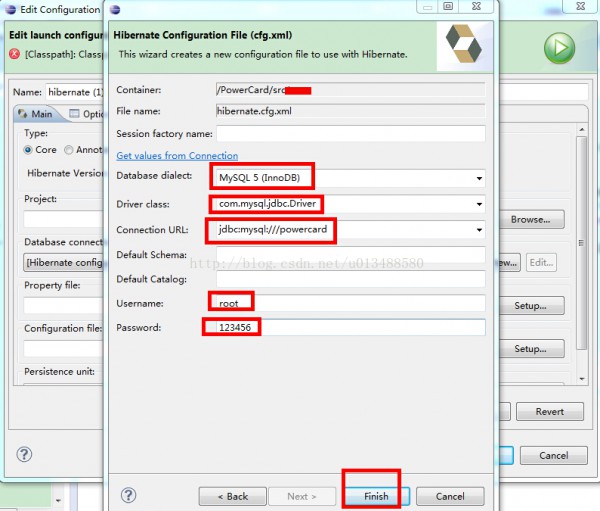This screenshot has height=511, width=600.
Task: Click the green run launch icon
Action: coord(559,48)
